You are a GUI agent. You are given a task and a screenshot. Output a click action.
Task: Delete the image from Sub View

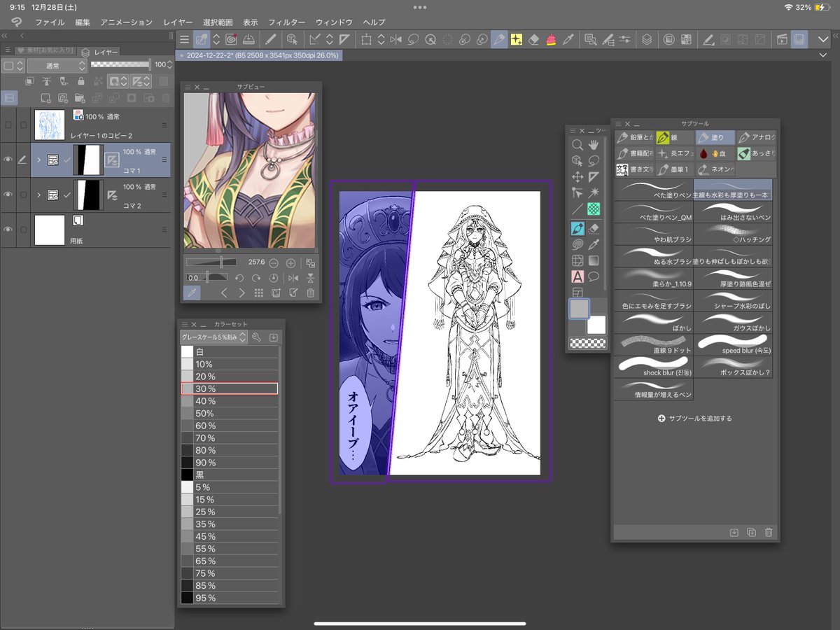coord(310,293)
